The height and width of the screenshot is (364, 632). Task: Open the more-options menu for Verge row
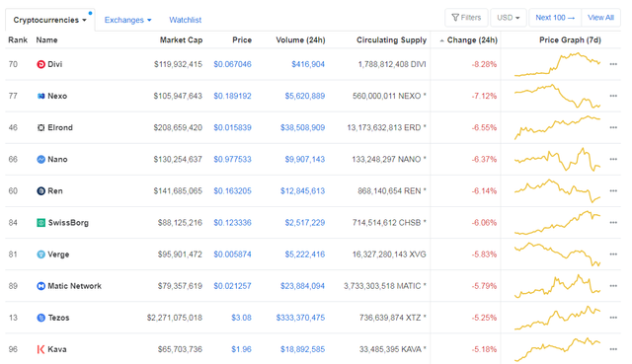(x=613, y=255)
